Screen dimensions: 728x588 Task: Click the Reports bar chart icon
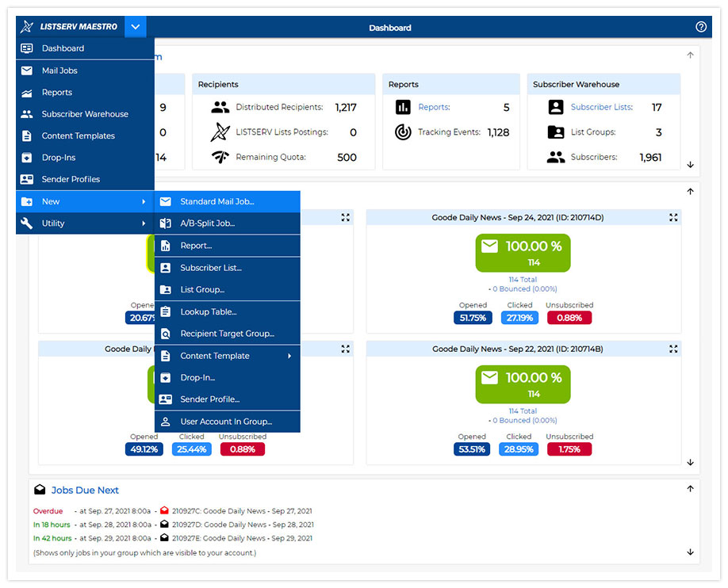(403, 107)
